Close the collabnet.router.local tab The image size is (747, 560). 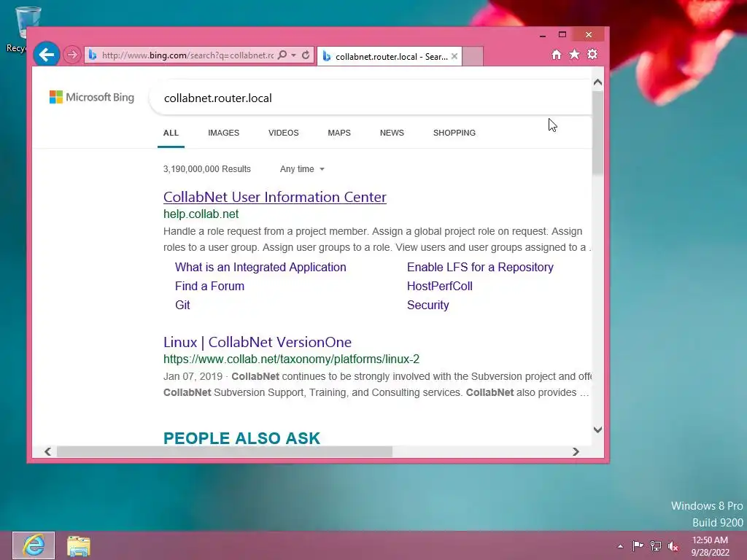coord(454,56)
